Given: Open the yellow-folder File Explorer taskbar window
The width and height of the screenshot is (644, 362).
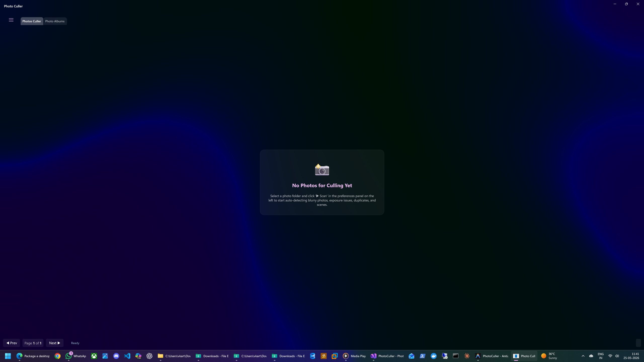Looking at the screenshot, I should click(174, 356).
